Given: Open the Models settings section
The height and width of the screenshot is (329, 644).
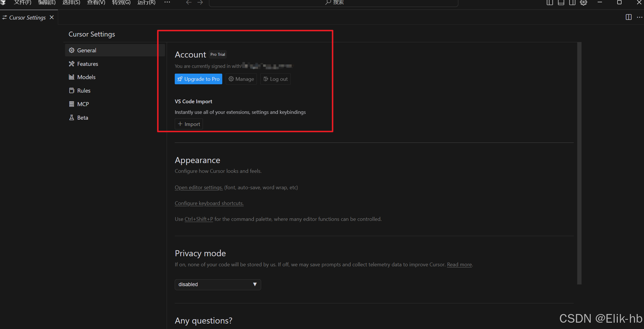Looking at the screenshot, I should coord(86,77).
